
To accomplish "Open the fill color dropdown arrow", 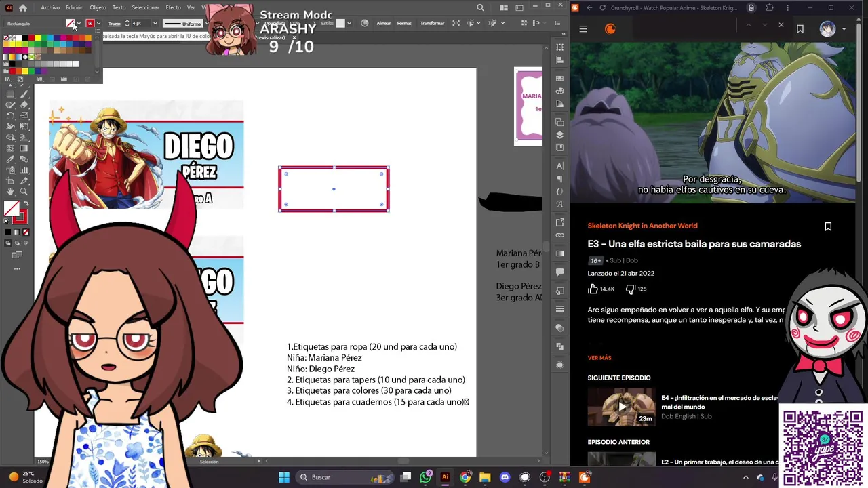I will pyautogui.click(x=79, y=23).
